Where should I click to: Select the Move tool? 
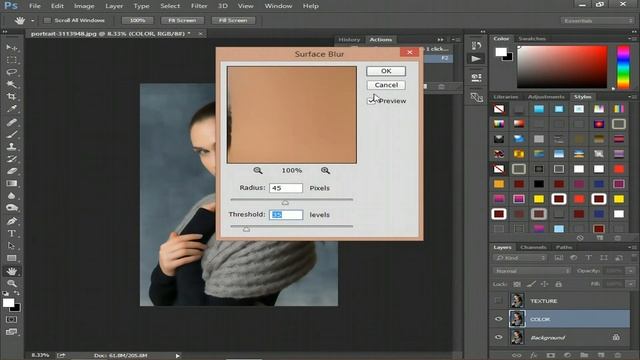[11, 48]
